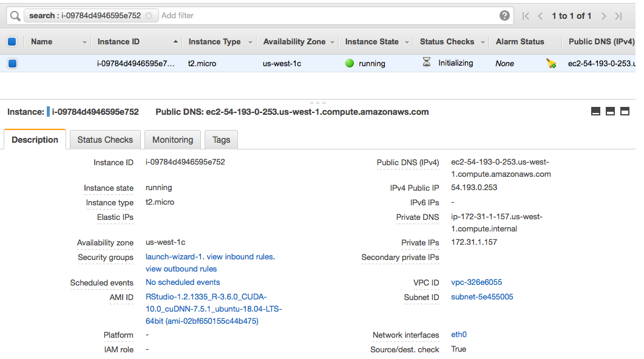Screen dimensions: 644x359
Task: Switch to the Tags tab
Action: 221,140
